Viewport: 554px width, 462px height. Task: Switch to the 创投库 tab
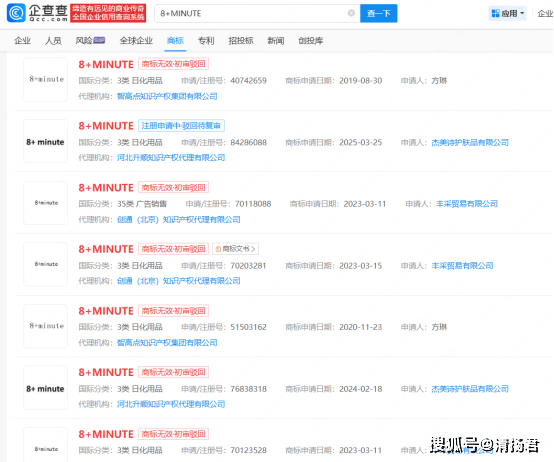click(311, 41)
